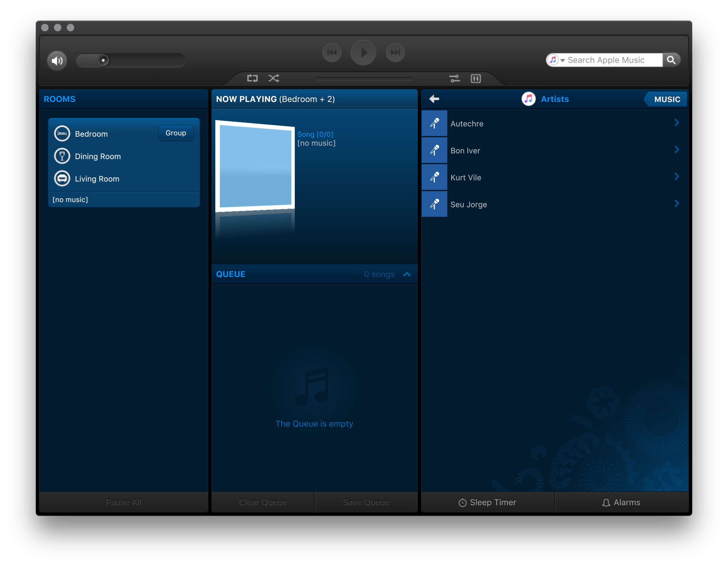The image size is (728, 567).
Task: Expand Autechre with its chevron
Action: 676,123
